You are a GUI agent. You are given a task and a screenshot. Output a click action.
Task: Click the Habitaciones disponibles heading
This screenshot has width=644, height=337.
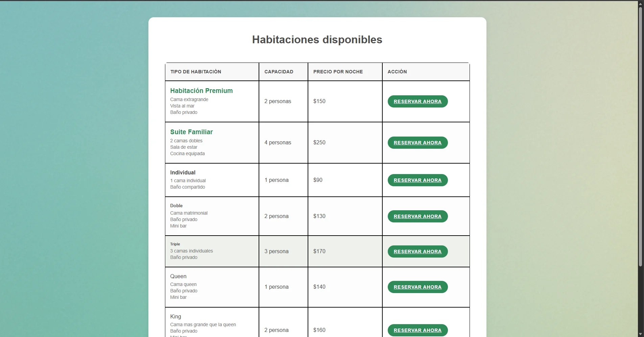(x=317, y=40)
